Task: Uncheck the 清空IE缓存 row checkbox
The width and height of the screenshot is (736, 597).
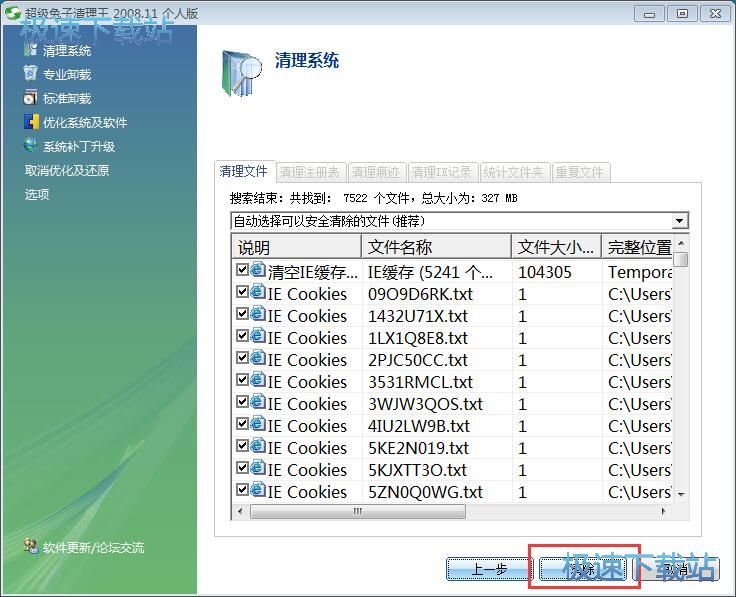Action: (242, 271)
